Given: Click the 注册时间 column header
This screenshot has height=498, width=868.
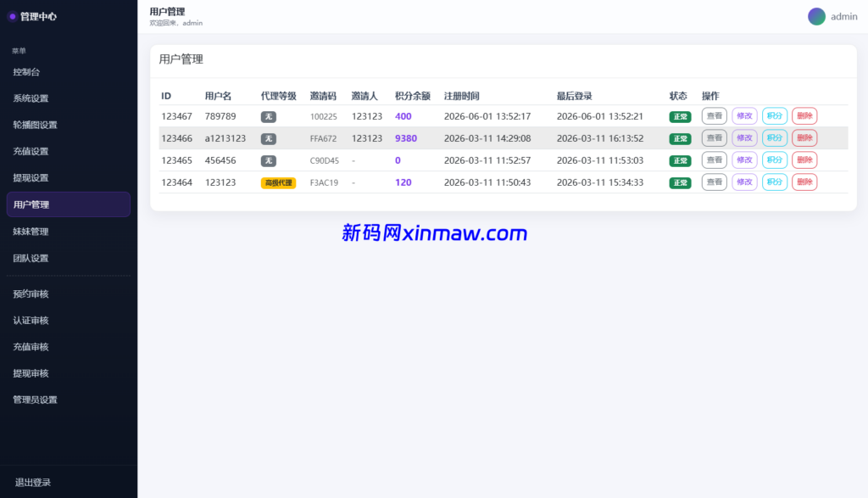Looking at the screenshot, I should [x=462, y=96].
